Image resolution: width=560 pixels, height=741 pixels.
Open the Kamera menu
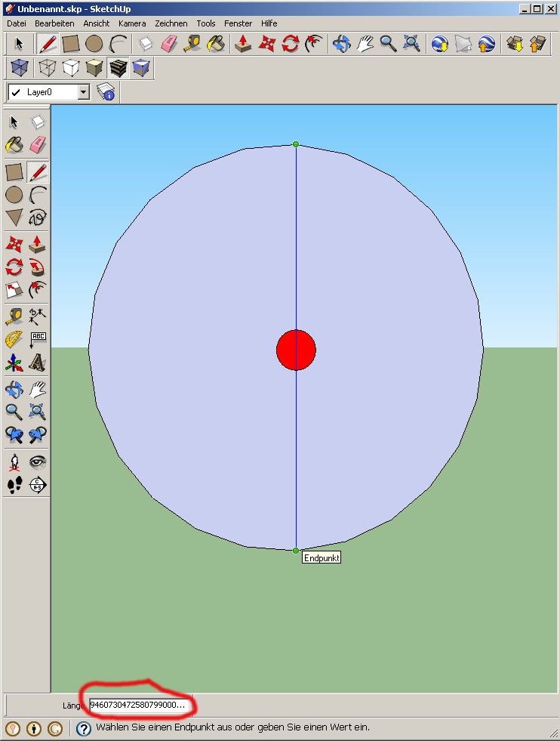pyautogui.click(x=132, y=23)
